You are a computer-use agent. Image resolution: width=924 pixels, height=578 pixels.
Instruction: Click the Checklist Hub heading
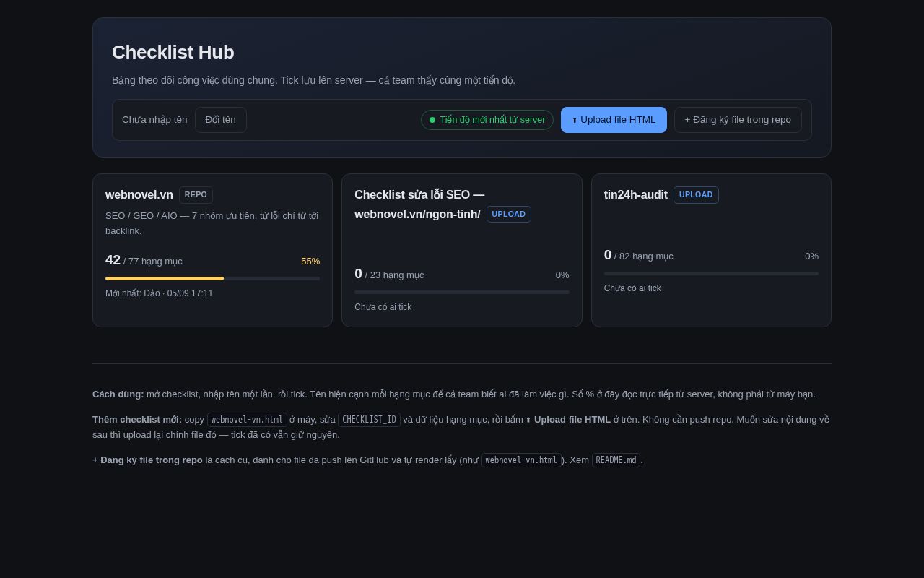[173, 52]
